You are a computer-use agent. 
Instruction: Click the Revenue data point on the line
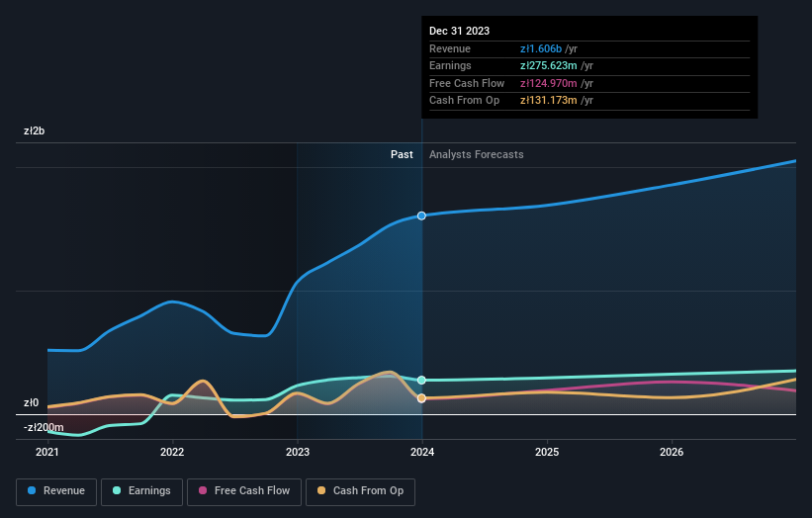(x=421, y=216)
